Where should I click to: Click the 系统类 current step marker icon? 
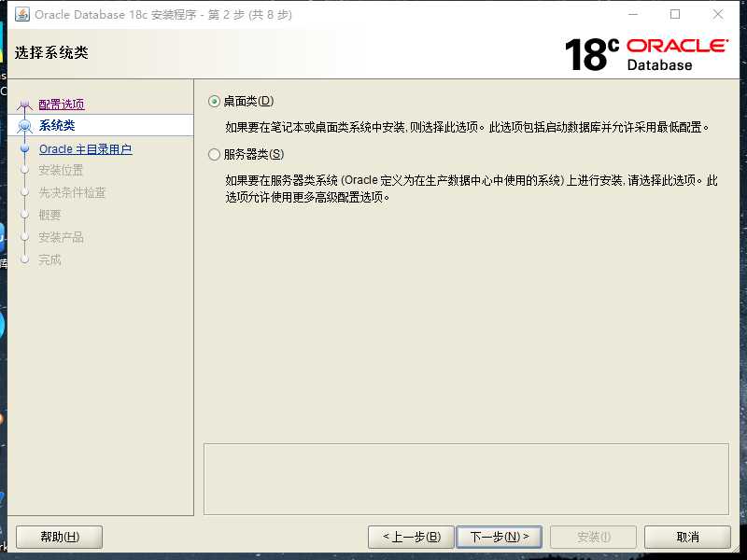25,126
